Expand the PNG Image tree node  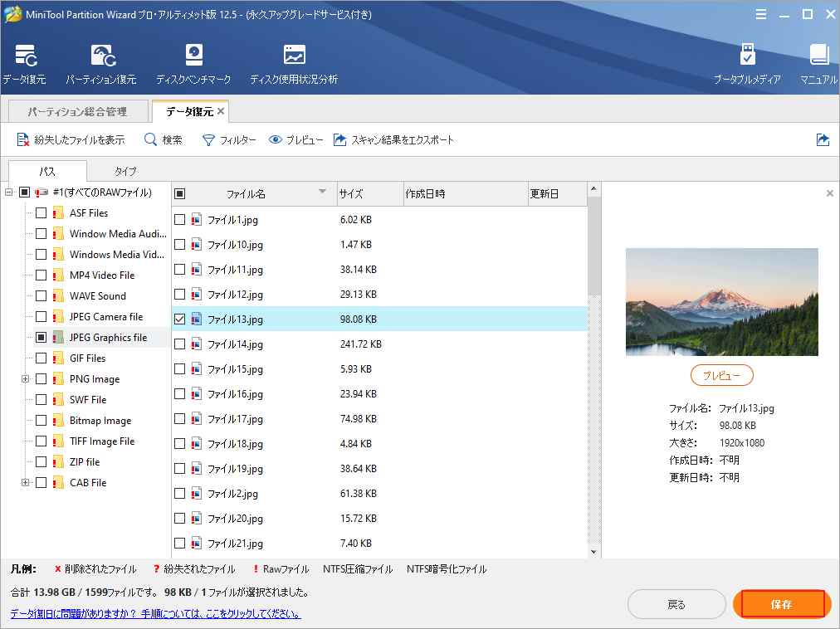click(x=25, y=379)
